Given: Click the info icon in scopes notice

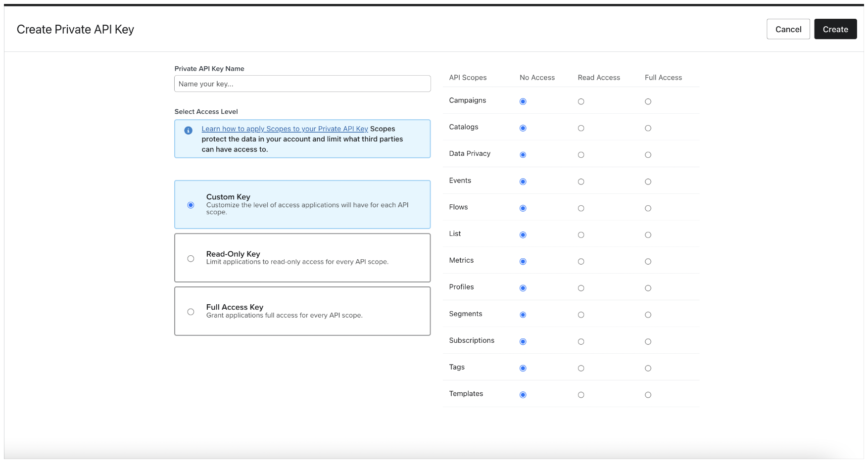Looking at the screenshot, I should (x=188, y=131).
